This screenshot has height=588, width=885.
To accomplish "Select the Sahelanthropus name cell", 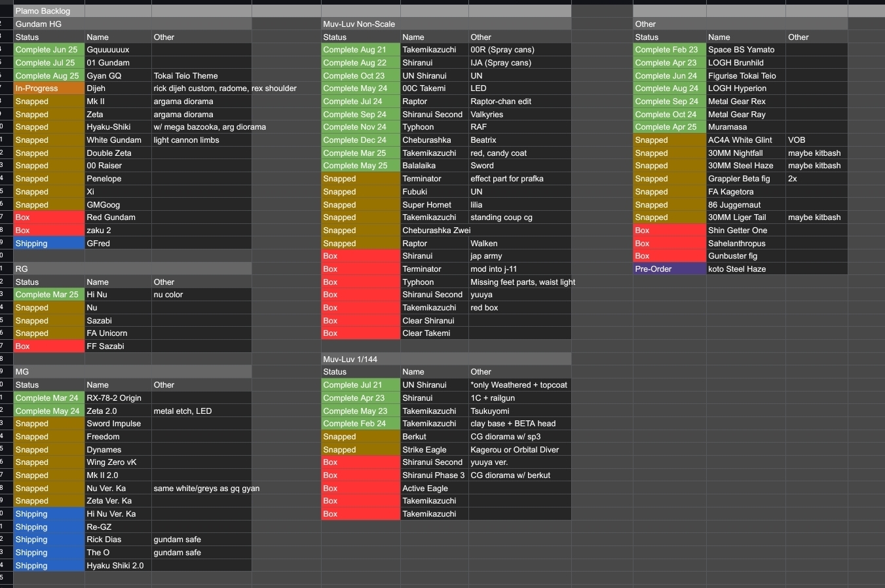I will [x=745, y=244].
